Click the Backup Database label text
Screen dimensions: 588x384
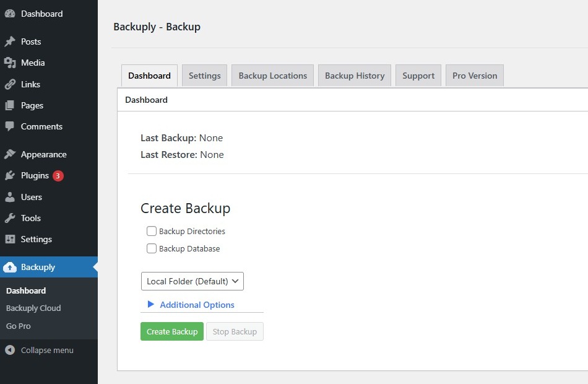189,248
